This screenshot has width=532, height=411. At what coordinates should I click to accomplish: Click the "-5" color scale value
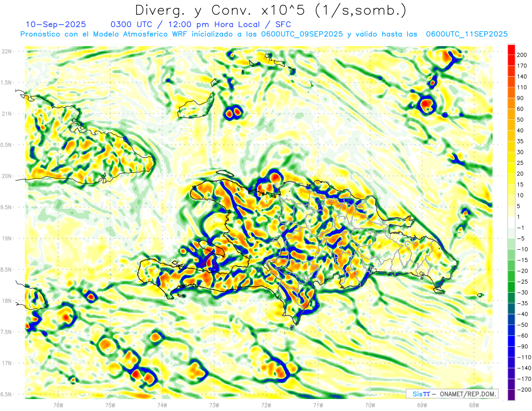click(x=521, y=239)
